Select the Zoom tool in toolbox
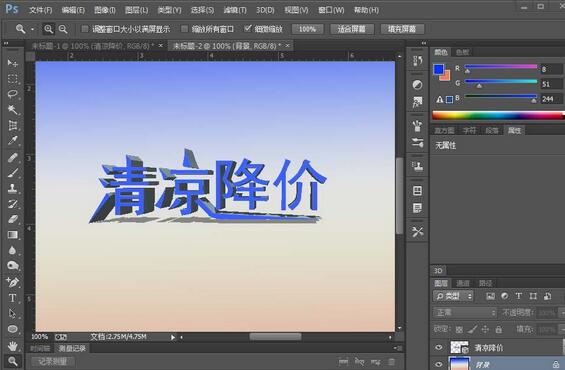Screen dimensions: 565x370 [x=13, y=361]
